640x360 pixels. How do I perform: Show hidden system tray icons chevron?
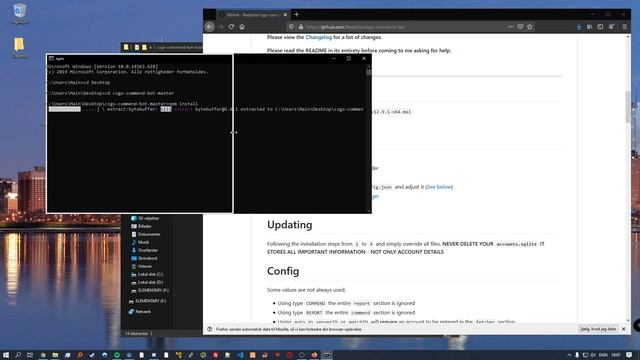click(x=569, y=355)
